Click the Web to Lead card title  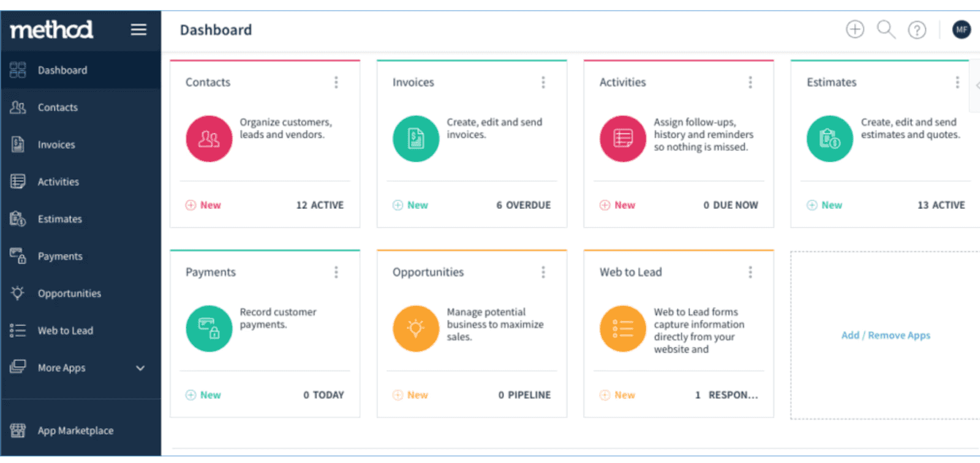pyautogui.click(x=631, y=272)
